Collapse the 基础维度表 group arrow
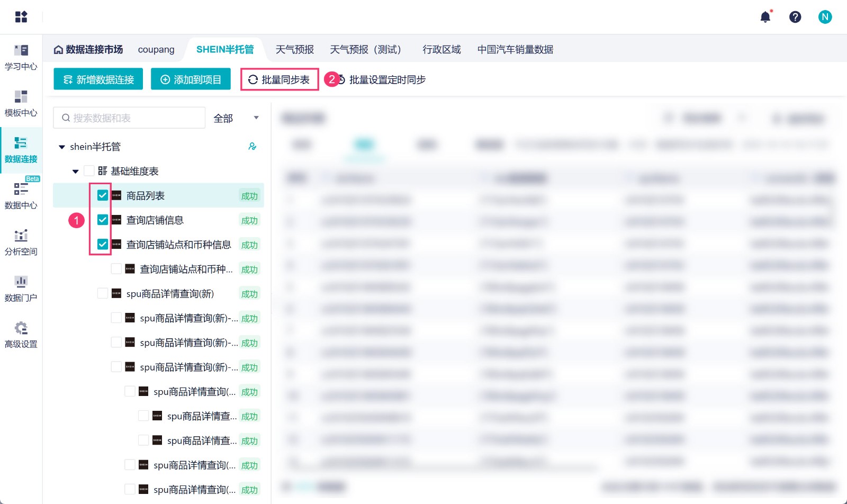This screenshot has height=504, width=847. coord(76,172)
